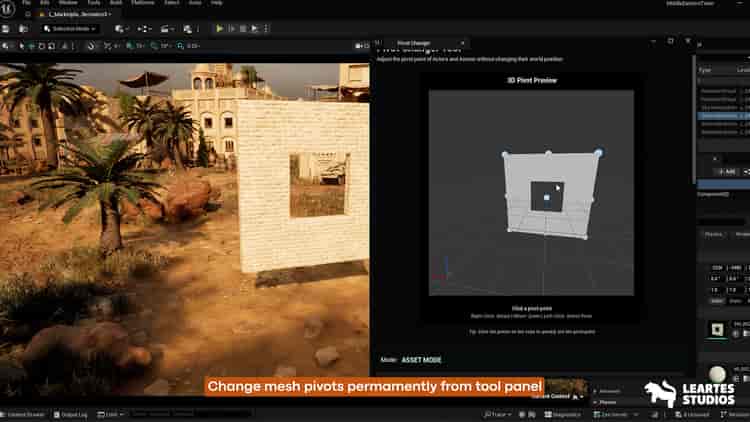Screen dimensions: 750x422
Task: Select the highlighted actor row in the Outliner
Action: [723, 116]
